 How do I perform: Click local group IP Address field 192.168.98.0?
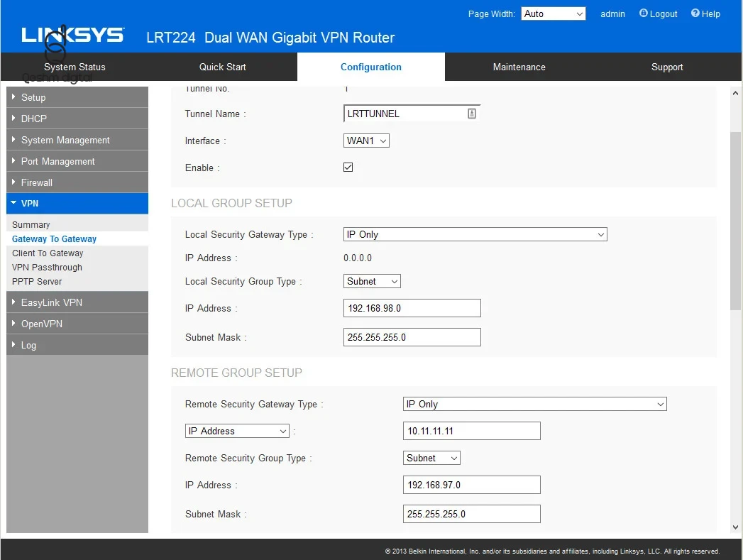click(412, 309)
